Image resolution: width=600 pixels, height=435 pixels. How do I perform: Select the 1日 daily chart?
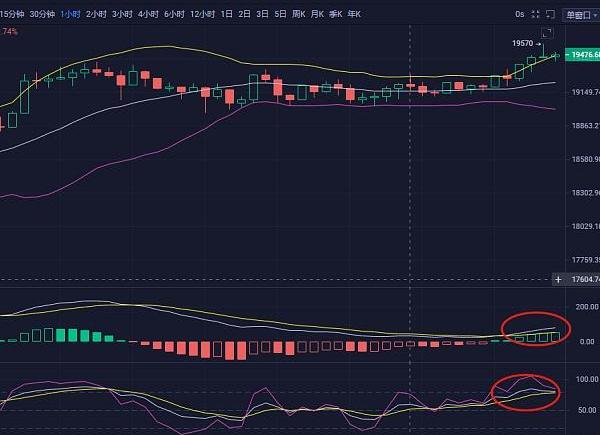(227, 14)
